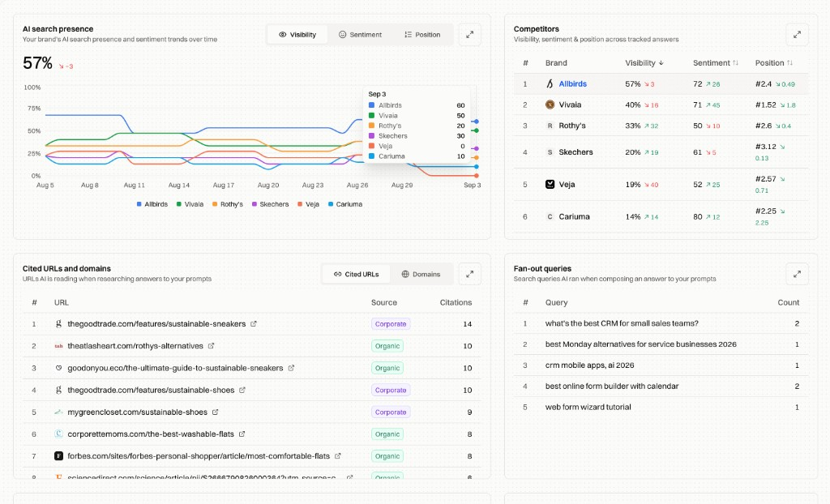Viewport: 830px width, 504px height.
Task: Click the Cariuma brand logo icon
Action: 550,216
